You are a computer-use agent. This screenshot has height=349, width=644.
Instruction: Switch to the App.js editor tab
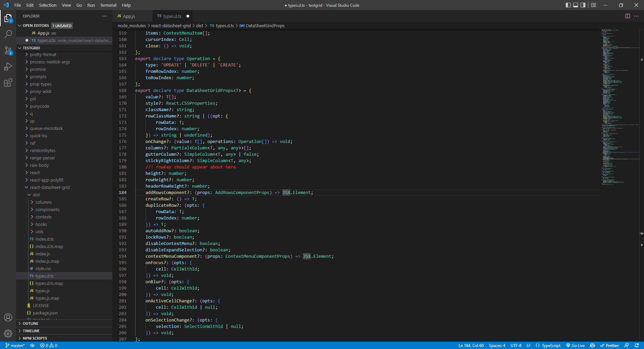click(129, 16)
